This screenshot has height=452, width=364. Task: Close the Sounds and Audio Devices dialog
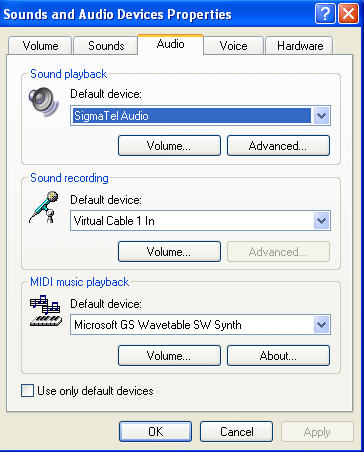(x=348, y=14)
